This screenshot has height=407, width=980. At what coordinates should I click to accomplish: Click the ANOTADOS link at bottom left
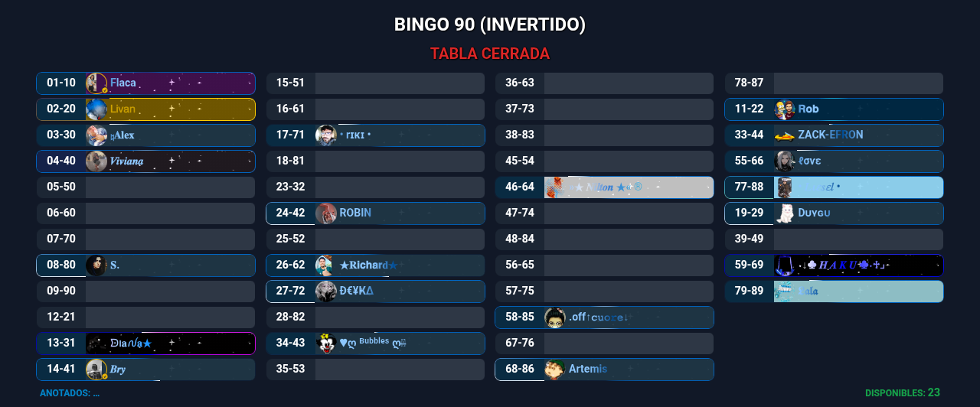pyautogui.click(x=70, y=393)
